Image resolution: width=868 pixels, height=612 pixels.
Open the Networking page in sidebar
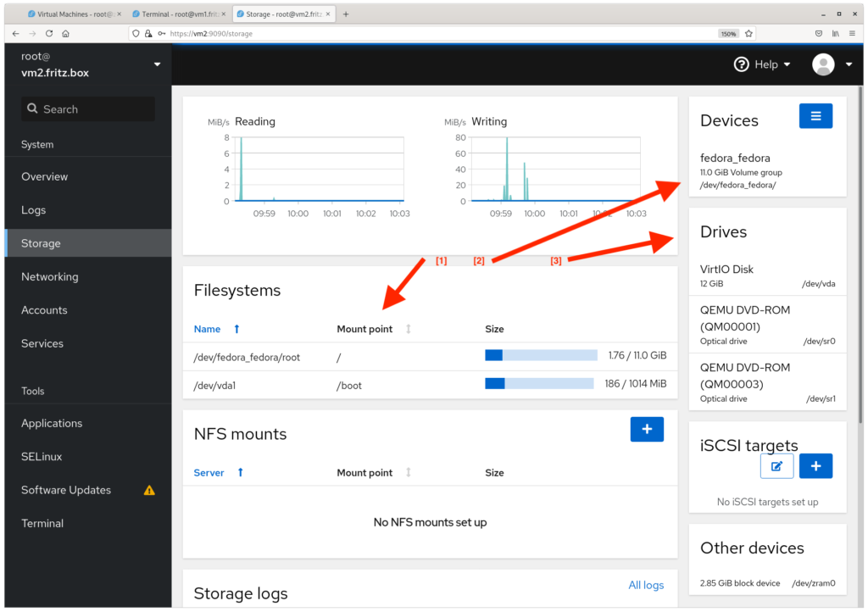point(49,276)
